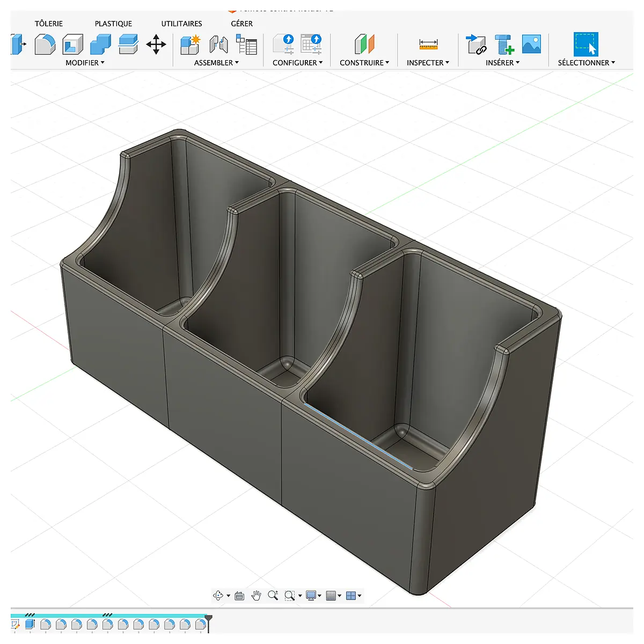Image resolution: width=644 pixels, height=644 pixels.
Task: Click the Orbit navigation icon
Action: tap(218, 595)
